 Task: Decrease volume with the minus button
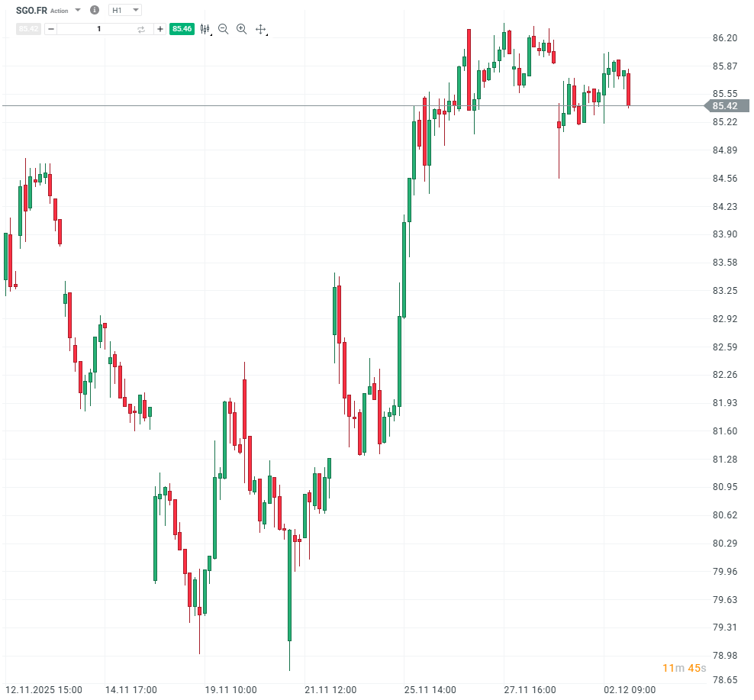51,29
